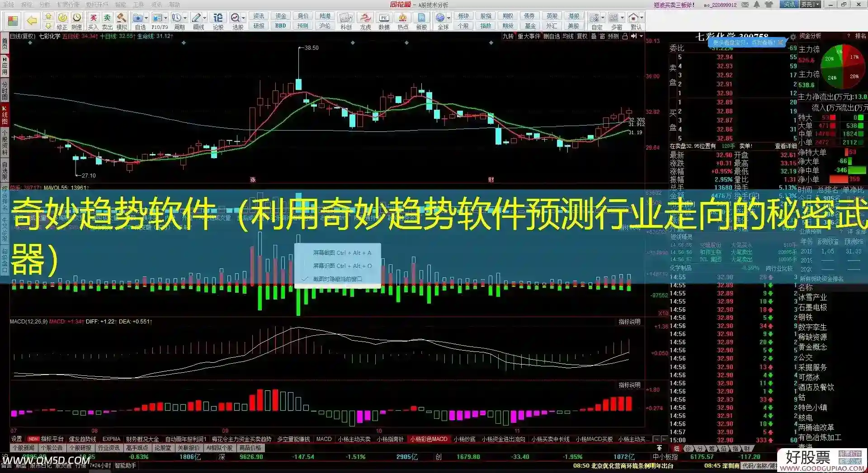Click the yellow back arrow icon
The width and height of the screenshot is (868, 473).
coord(32,20)
